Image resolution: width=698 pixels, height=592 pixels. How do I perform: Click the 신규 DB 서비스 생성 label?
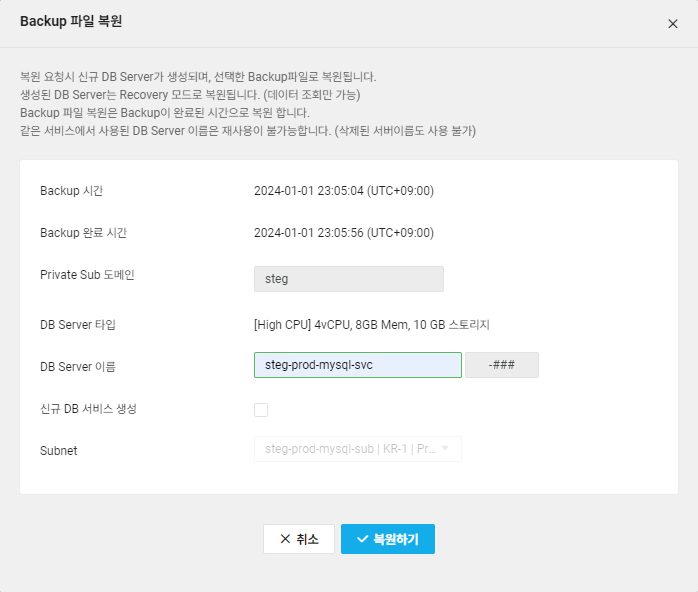(x=88, y=409)
